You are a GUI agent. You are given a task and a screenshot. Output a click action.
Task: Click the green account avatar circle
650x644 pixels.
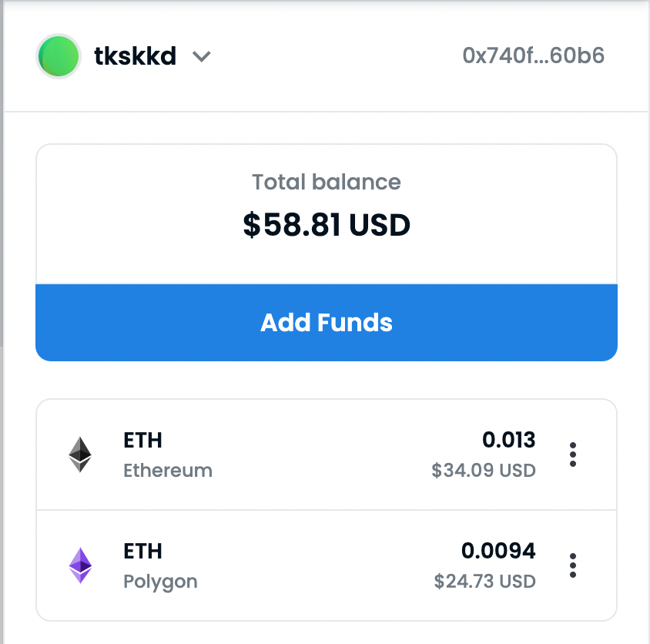59,56
